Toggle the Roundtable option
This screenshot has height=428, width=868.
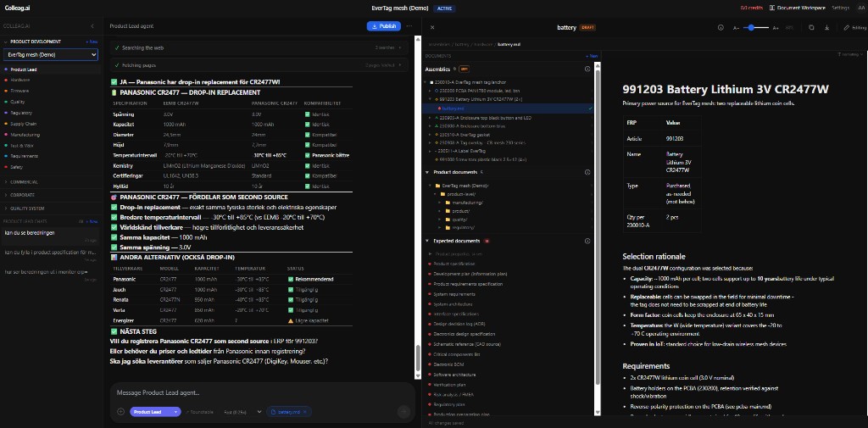(x=199, y=411)
